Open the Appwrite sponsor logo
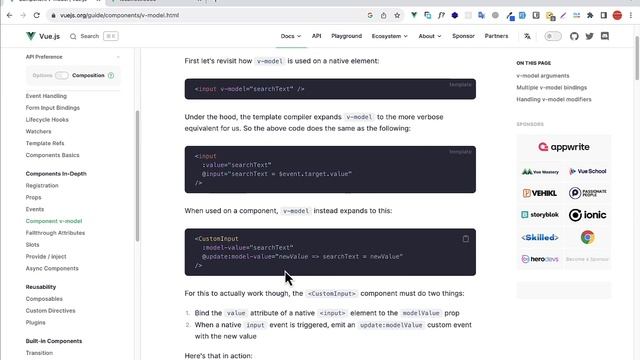640x360 pixels. coord(564,147)
